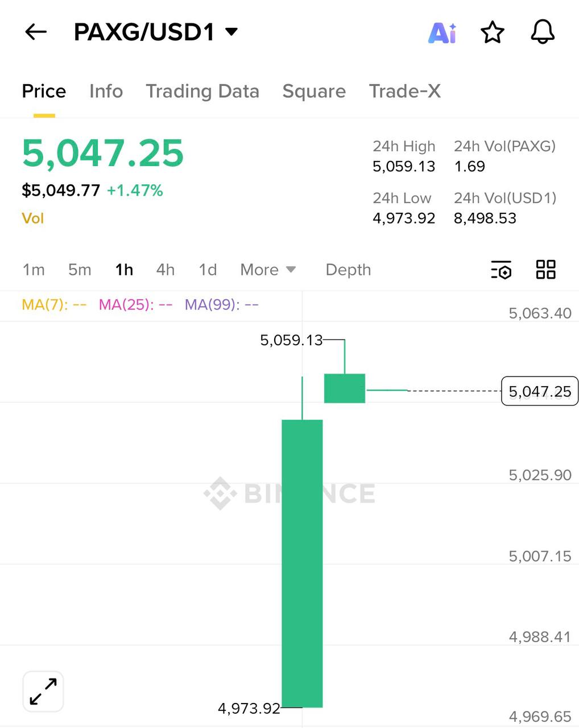Open the More intervals dropdown
This screenshot has width=579, height=728.
(x=268, y=270)
